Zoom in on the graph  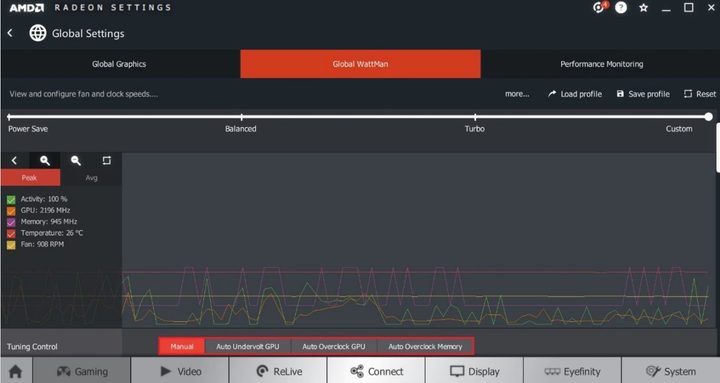(45, 160)
